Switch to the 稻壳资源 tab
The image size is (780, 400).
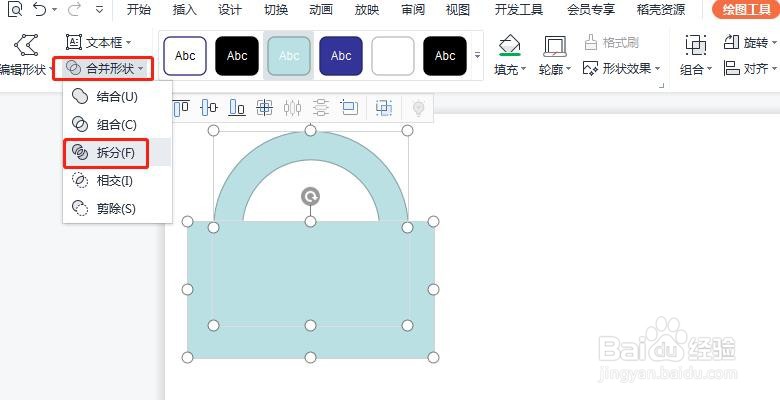tap(661, 9)
